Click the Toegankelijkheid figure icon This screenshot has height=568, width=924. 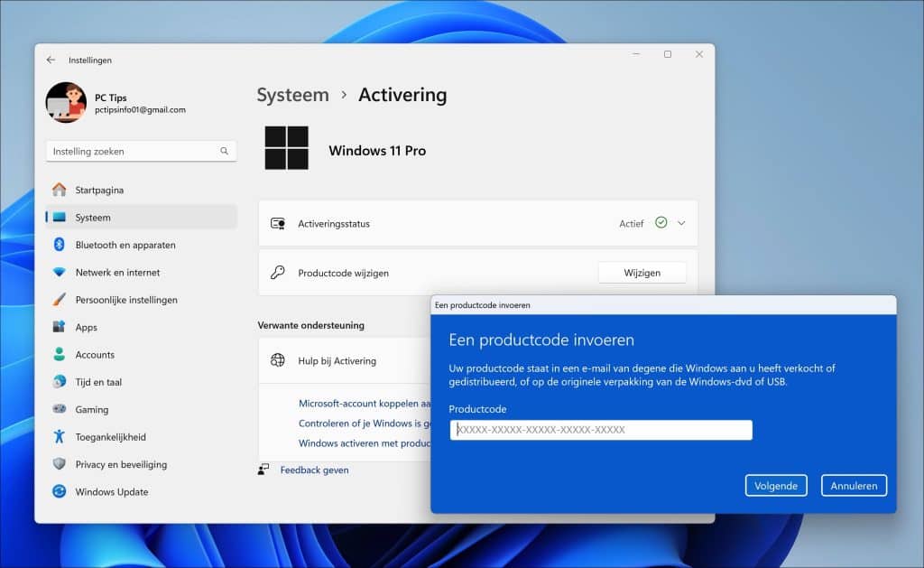click(x=59, y=436)
